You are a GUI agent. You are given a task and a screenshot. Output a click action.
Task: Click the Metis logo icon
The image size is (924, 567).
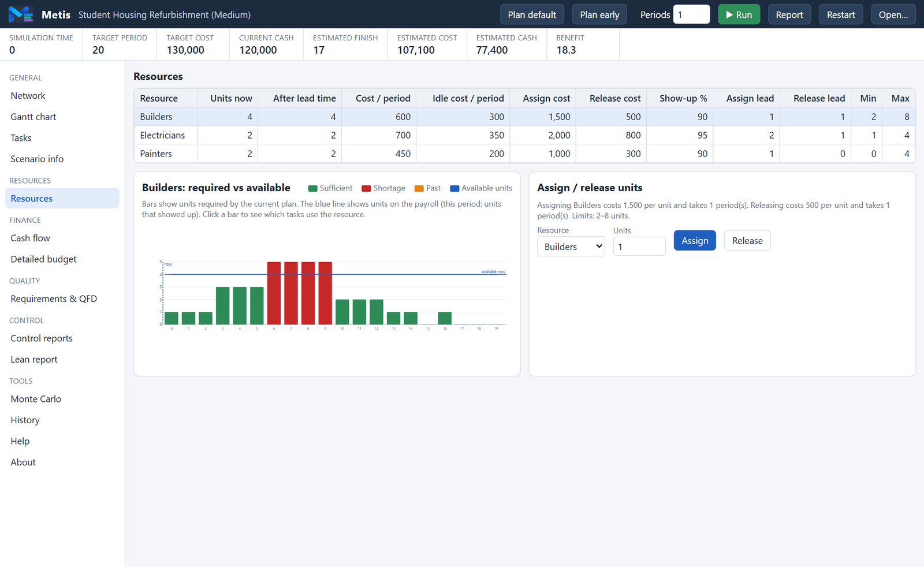pyautogui.click(x=21, y=14)
